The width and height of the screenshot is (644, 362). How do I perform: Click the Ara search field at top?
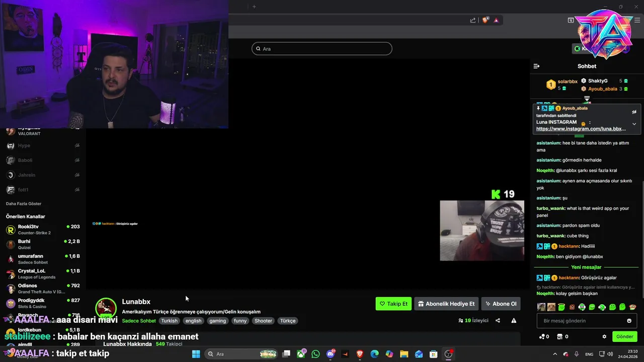(x=322, y=49)
